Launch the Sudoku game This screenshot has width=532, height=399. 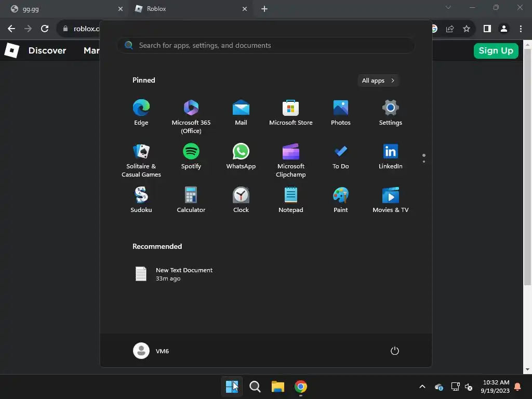point(141,200)
